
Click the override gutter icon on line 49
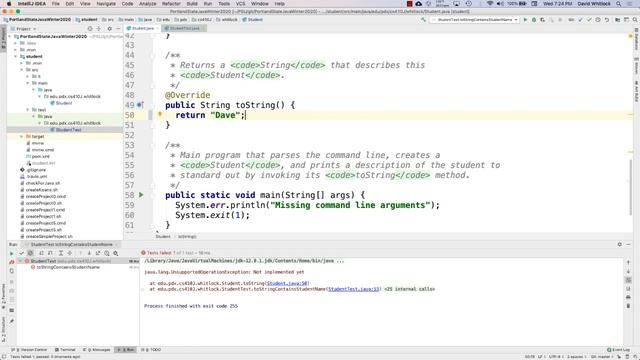pyautogui.click(x=140, y=105)
